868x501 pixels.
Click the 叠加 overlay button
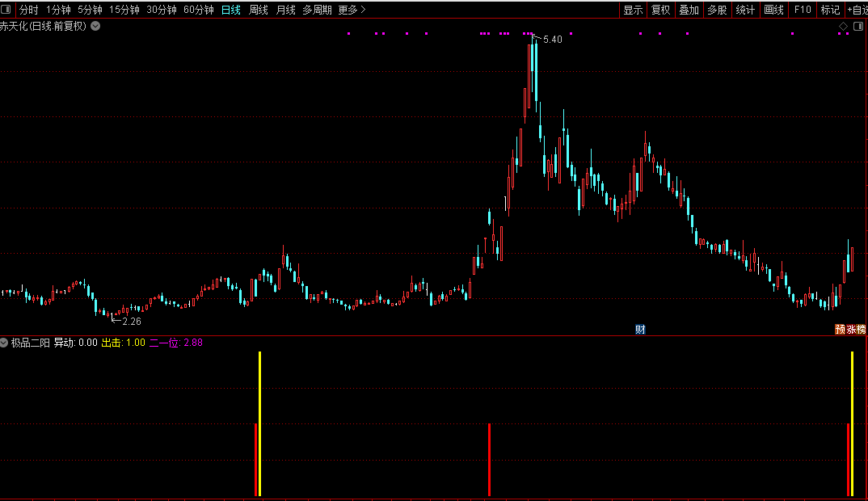coord(689,10)
